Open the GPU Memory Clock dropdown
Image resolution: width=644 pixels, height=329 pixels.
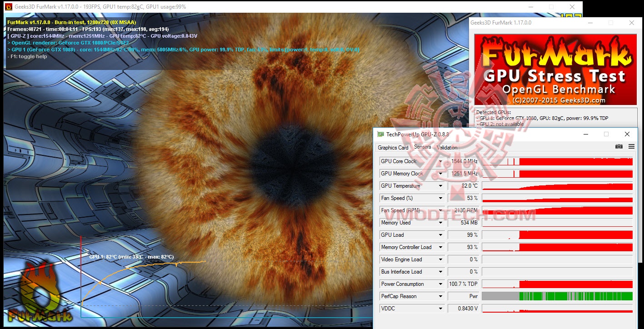(x=440, y=174)
